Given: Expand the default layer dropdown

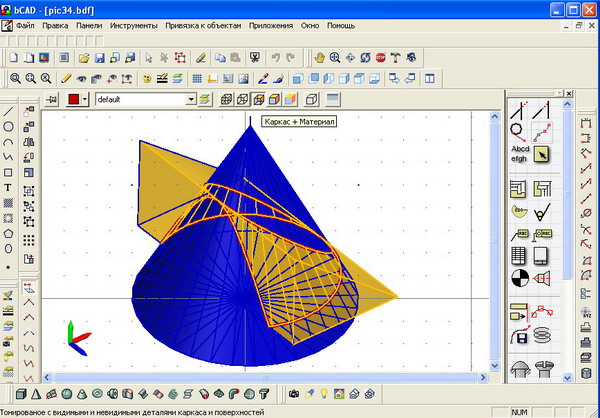Looking at the screenshot, I should click(x=190, y=99).
